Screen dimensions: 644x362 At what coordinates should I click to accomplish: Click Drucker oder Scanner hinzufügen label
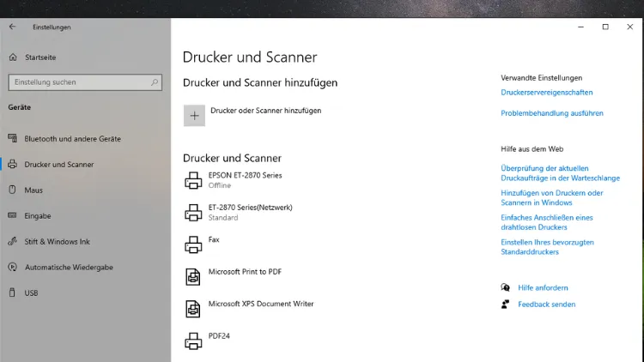(265, 111)
